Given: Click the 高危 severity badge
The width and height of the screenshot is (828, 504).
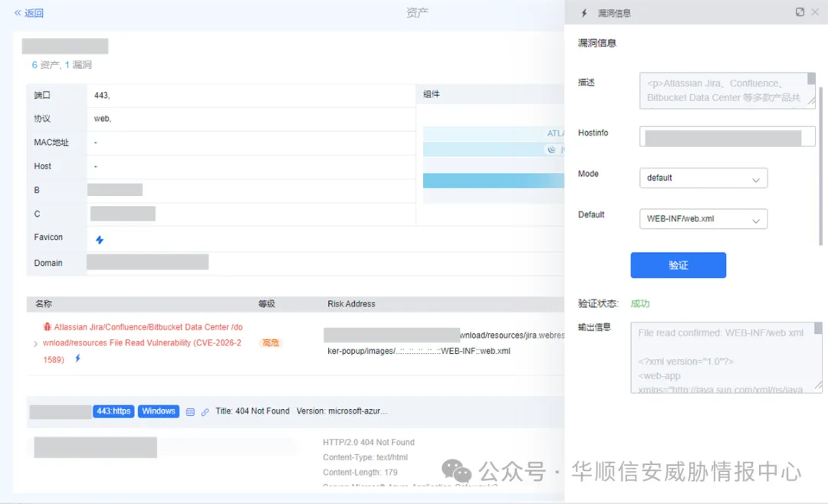Looking at the screenshot, I should 271,343.
